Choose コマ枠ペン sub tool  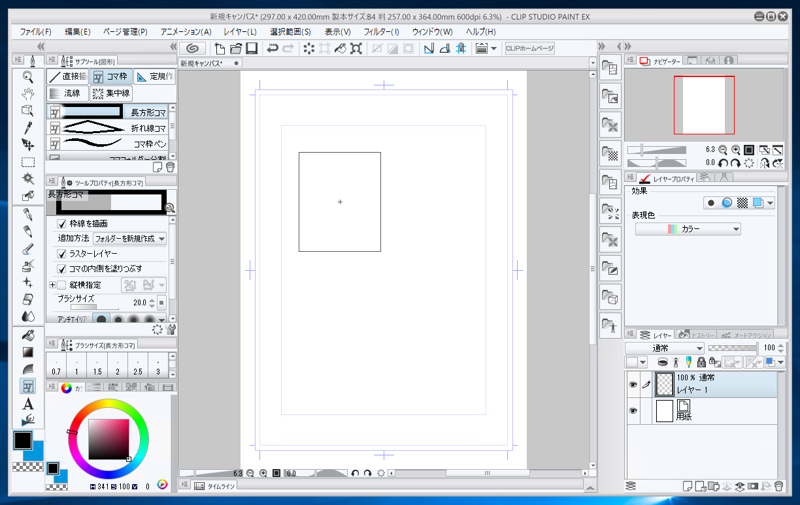[x=108, y=143]
